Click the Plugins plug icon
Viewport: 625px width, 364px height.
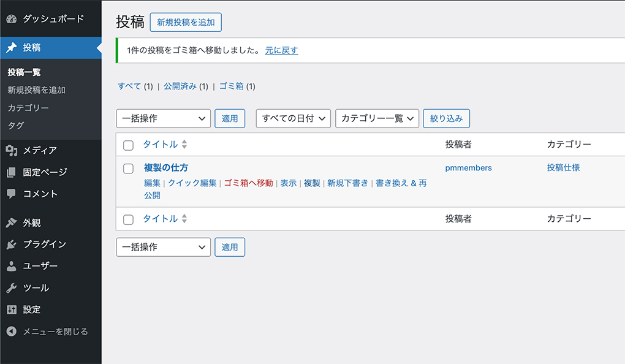point(11,245)
